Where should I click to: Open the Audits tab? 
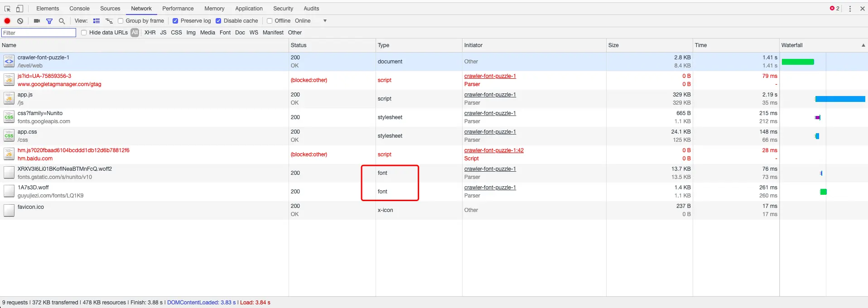[x=311, y=9]
